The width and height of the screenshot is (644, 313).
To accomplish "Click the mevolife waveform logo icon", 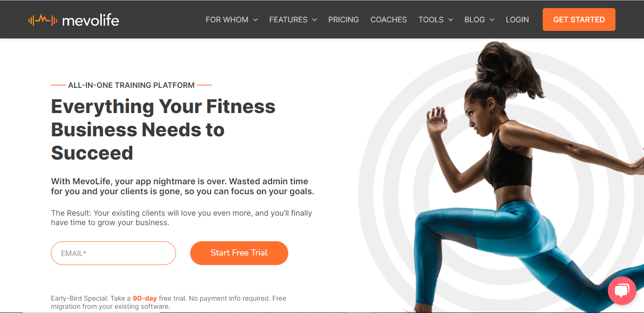I will (43, 20).
